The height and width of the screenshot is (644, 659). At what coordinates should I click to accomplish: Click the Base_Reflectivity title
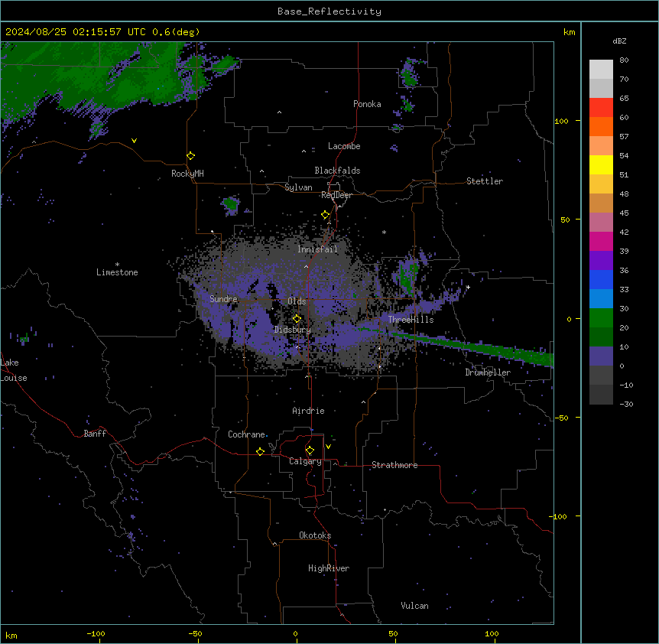click(329, 11)
